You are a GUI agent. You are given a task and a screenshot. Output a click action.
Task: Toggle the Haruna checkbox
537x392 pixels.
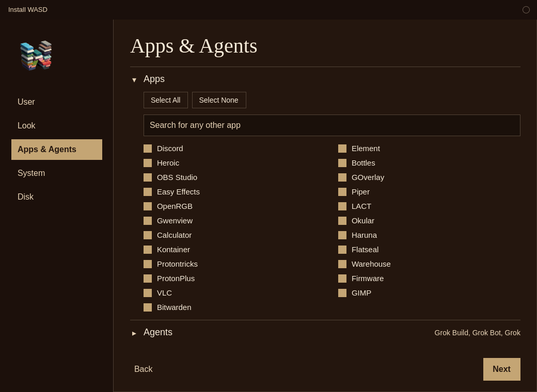point(342,235)
